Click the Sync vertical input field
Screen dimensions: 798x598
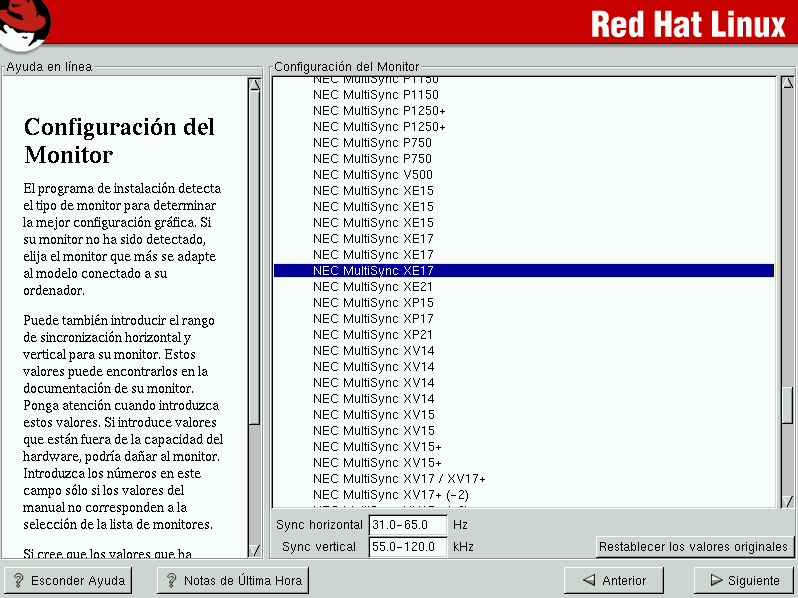pos(407,547)
